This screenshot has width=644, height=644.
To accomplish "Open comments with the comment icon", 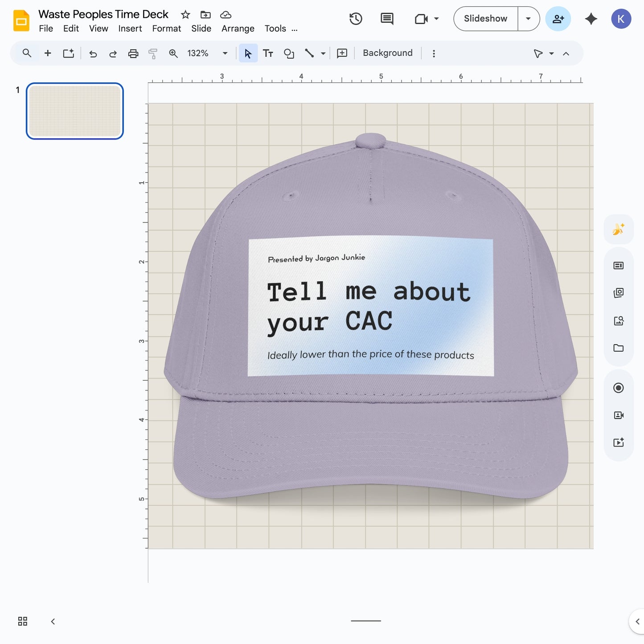I will (386, 19).
